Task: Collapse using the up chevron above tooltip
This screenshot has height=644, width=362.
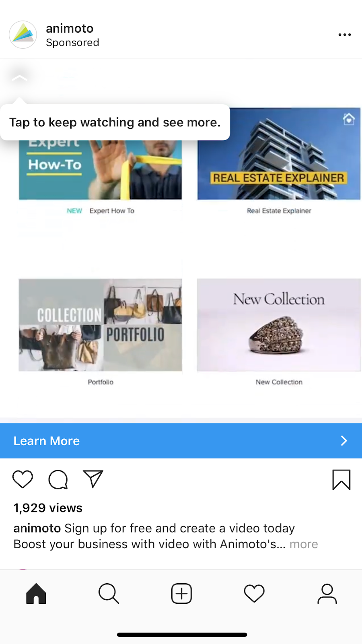Action: pos(19,77)
